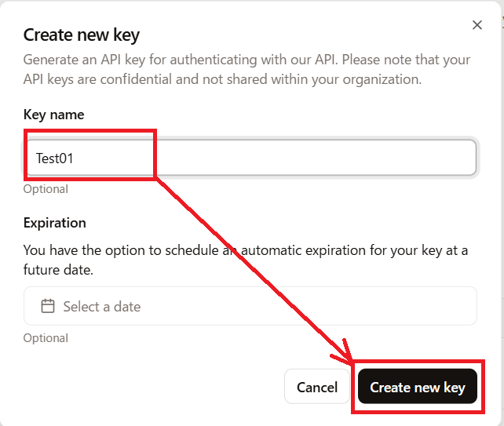Click the Select a date placeholder text

click(x=102, y=307)
